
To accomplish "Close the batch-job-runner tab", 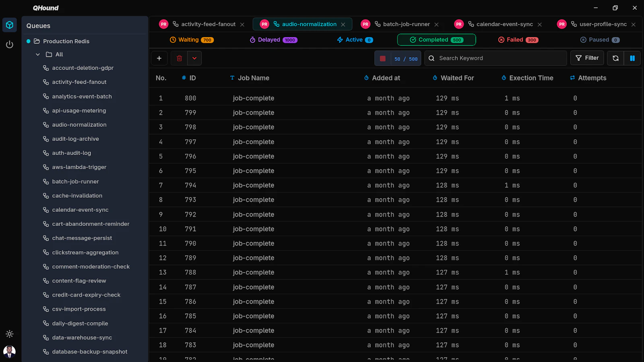I will tap(436, 25).
